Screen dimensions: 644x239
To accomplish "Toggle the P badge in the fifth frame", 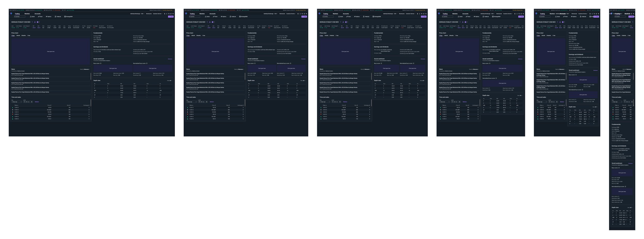I will tap(564, 22).
